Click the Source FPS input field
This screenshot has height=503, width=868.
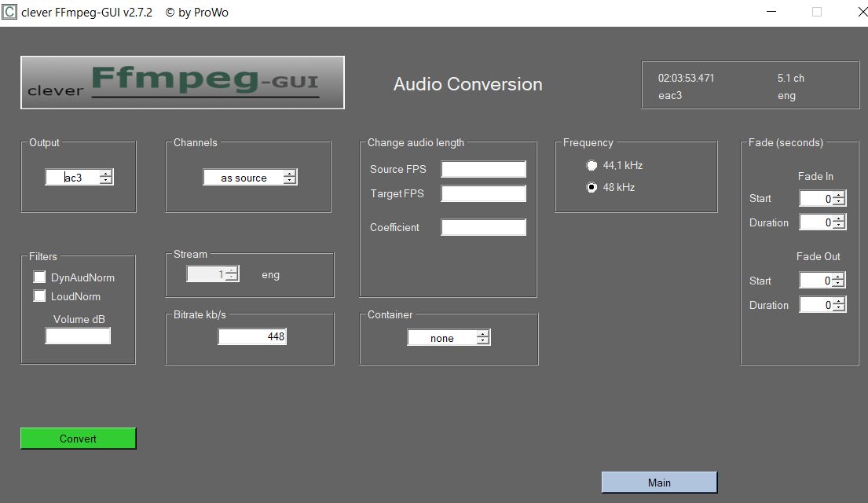[483, 169]
